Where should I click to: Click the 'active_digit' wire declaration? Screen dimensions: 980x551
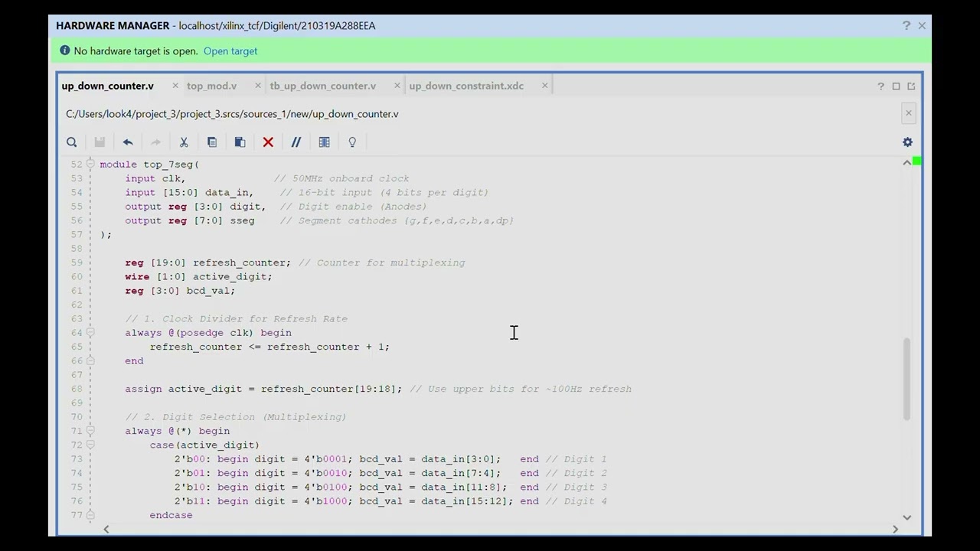(230, 276)
